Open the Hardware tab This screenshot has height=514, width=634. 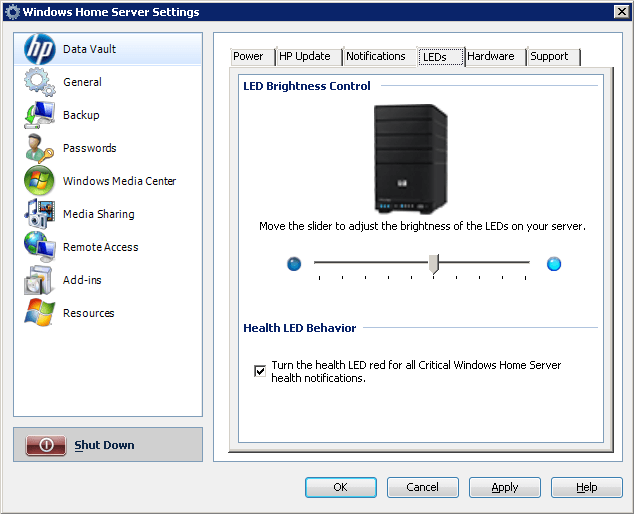pos(495,57)
